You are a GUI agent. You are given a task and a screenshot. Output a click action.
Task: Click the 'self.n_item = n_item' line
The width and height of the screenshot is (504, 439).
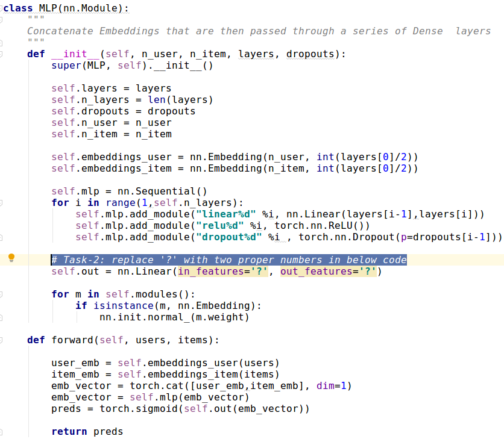[111, 134]
